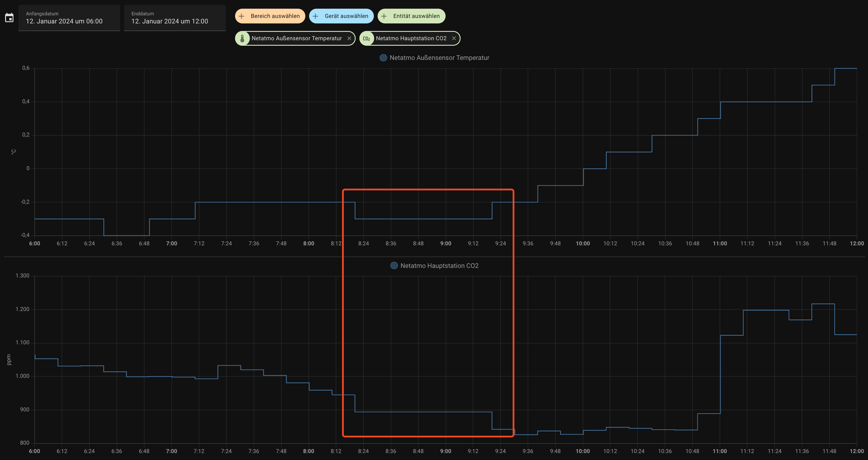
Task: Open the calendar date picker icon
Action: 10,18
